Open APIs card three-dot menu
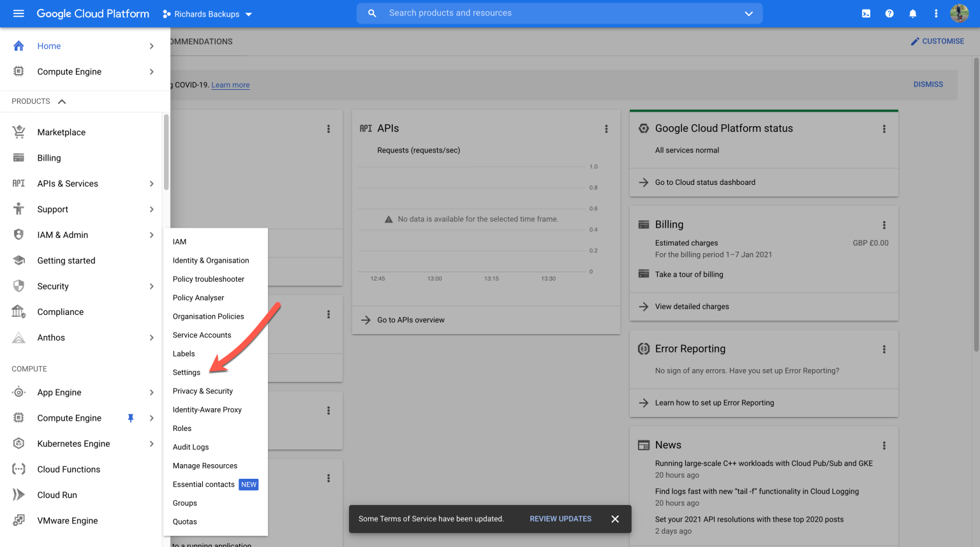The height and width of the screenshot is (547, 980). (606, 129)
